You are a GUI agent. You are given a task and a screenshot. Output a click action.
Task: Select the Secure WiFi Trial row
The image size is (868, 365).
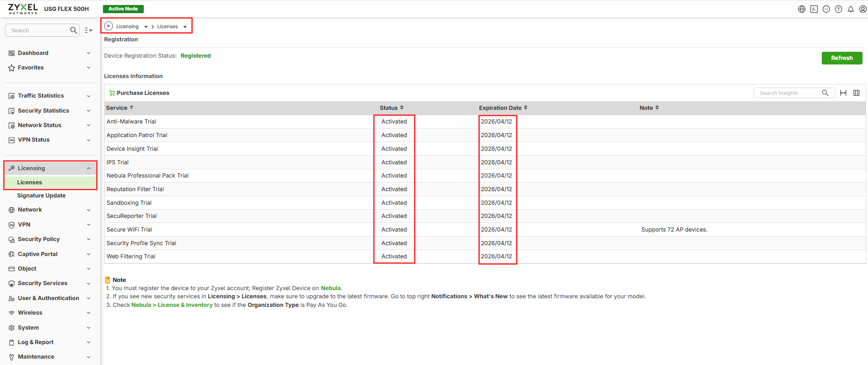(485, 230)
